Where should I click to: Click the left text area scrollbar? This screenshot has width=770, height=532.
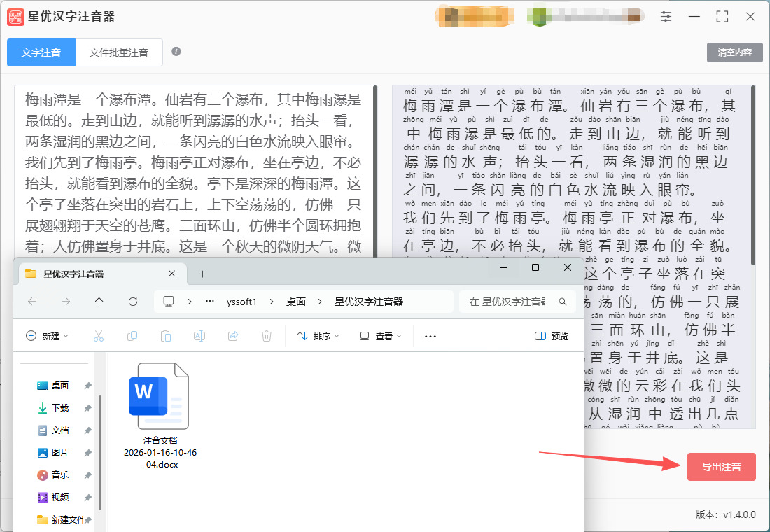coord(375,172)
